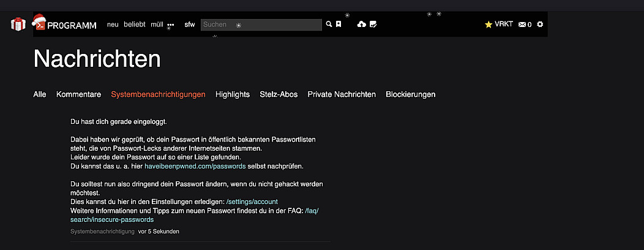The width and height of the screenshot is (644, 250).
Task: Open the bookmark collection icon
Action: pyautogui.click(x=338, y=25)
